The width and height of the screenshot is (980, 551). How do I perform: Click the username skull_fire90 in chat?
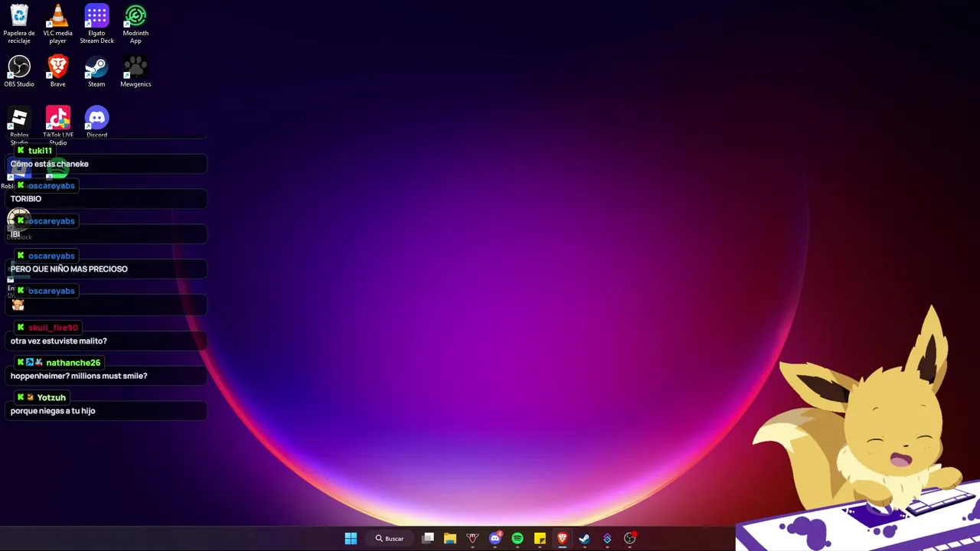pyautogui.click(x=53, y=328)
